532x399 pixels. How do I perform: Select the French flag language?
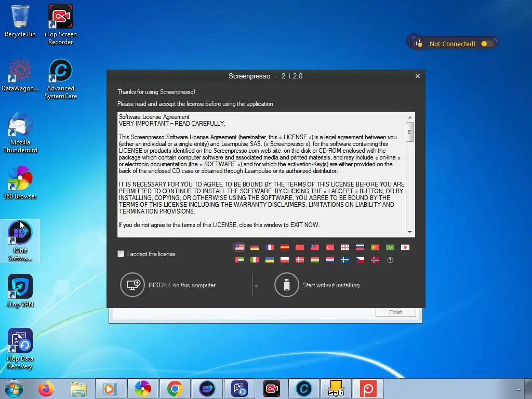[270, 247]
